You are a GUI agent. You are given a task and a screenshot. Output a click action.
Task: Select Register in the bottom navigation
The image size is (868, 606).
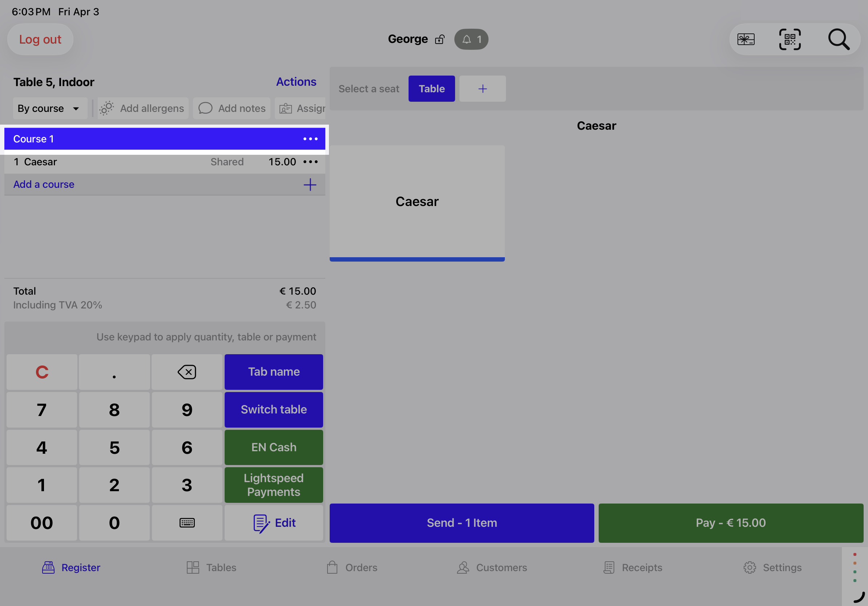pyautogui.click(x=71, y=567)
